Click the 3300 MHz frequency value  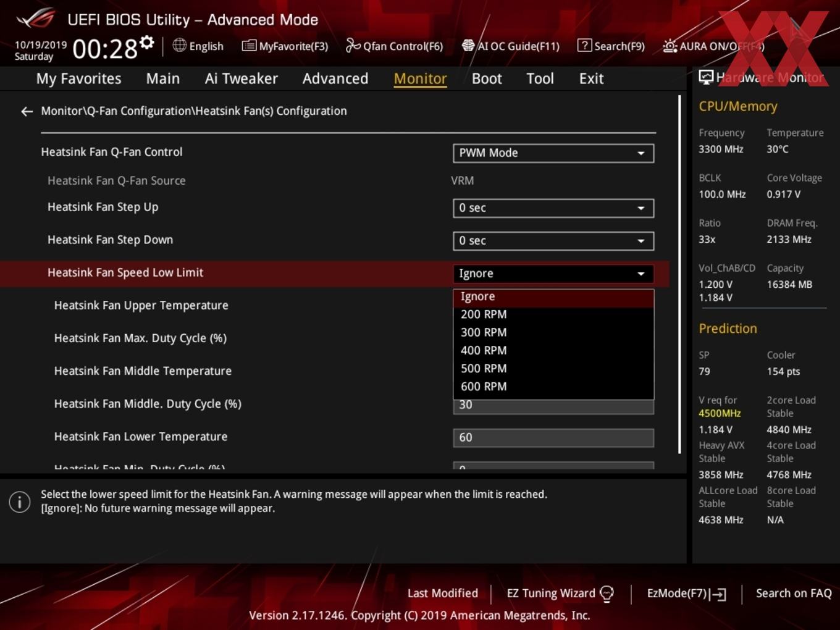(721, 149)
